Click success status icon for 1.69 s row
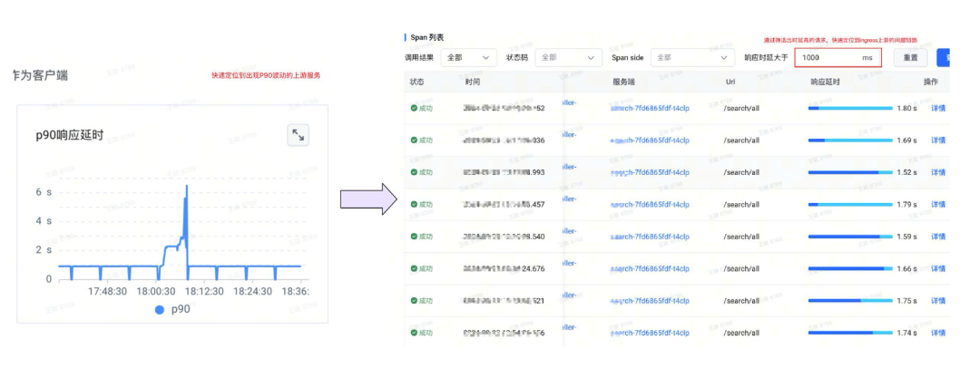 [414, 141]
